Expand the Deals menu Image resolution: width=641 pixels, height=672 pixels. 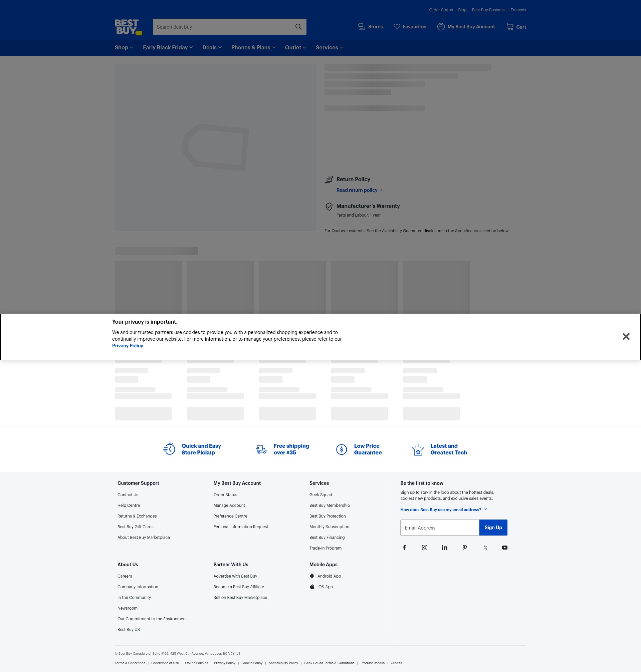tap(212, 47)
